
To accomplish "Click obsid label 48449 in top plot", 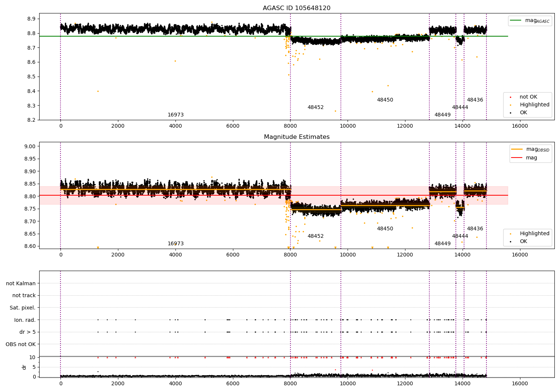I will [442, 115].
